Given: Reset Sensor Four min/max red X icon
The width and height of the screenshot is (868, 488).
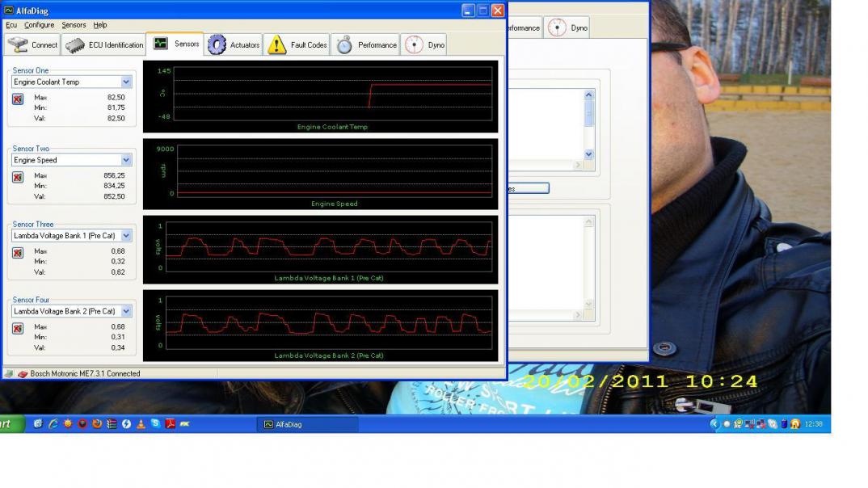Looking at the screenshot, I should [18, 328].
